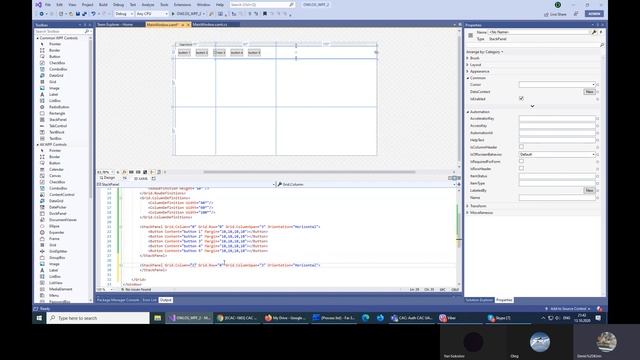Open the Cursor property dropdown
640x360 pixels.
[x=557, y=84]
